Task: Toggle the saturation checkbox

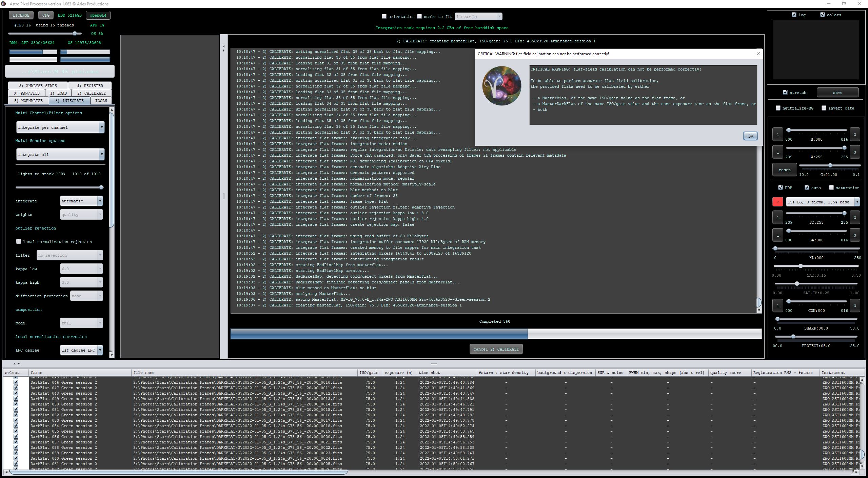Action: (831, 187)
